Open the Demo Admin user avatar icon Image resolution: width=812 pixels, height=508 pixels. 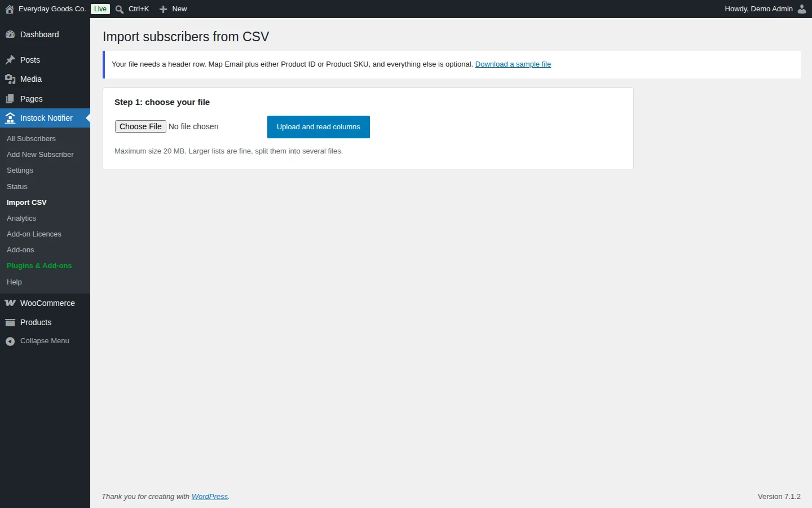coord(802,9)
